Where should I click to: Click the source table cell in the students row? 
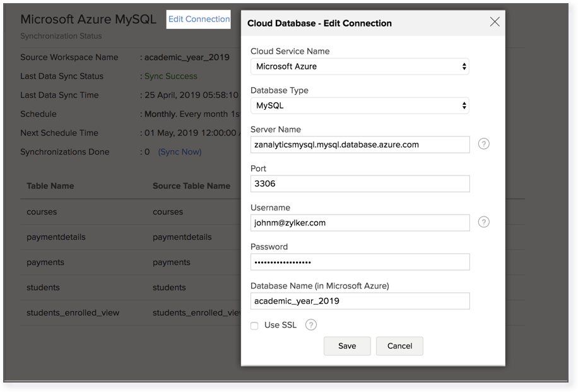click(x=169, y=287)
